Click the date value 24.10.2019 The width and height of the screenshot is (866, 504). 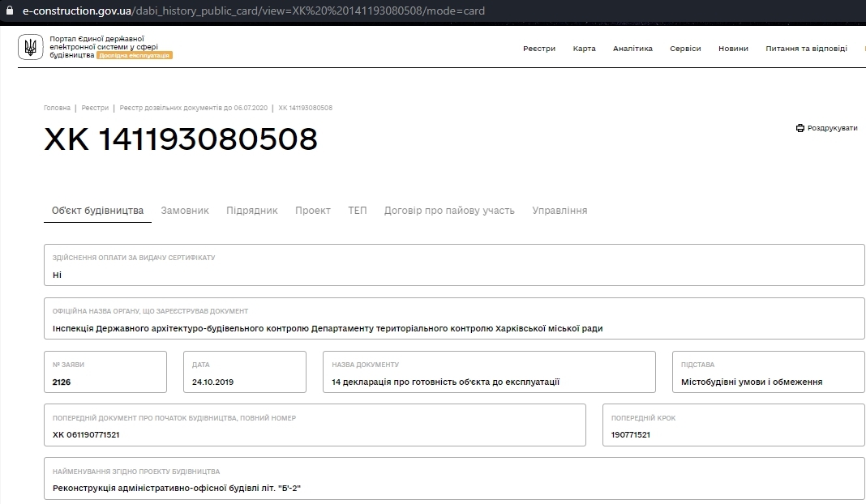click(x=212, y=382)
